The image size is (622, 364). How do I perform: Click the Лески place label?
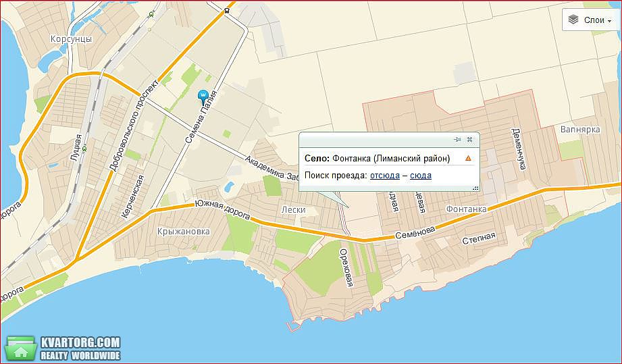294,210
